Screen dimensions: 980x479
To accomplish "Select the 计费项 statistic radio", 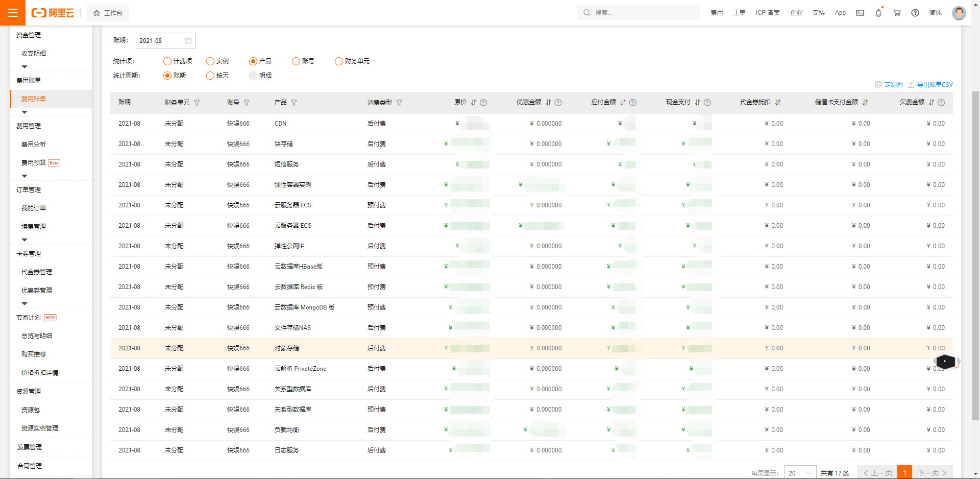I will (x=167, y=61).
